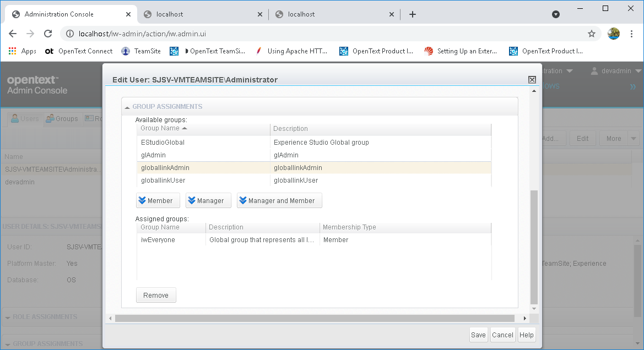Click the Chrome profile avatar icon

614,34
